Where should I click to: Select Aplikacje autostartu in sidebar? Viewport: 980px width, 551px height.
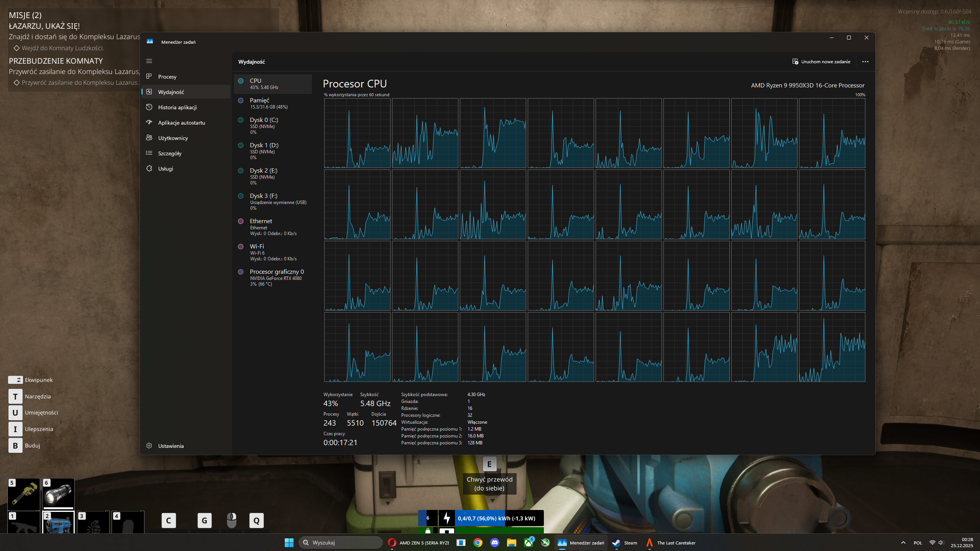[181, 123]
